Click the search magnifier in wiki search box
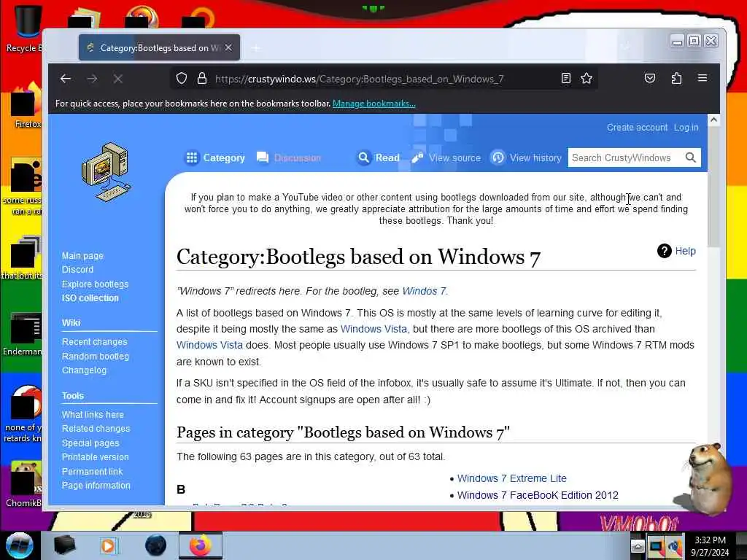The image size is (747, 560). [690, 157]
